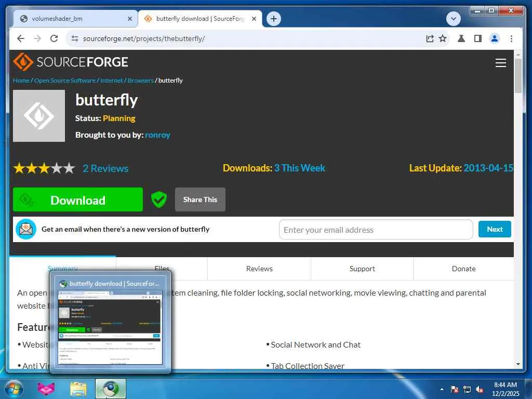
Task: Open the 2 Reviews link
Action: pos(105,169)
